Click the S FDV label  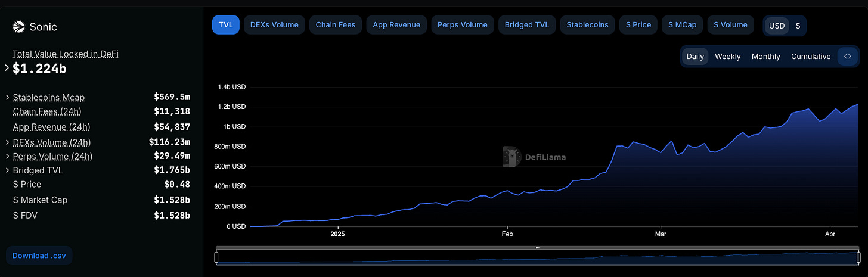point(25,215)
